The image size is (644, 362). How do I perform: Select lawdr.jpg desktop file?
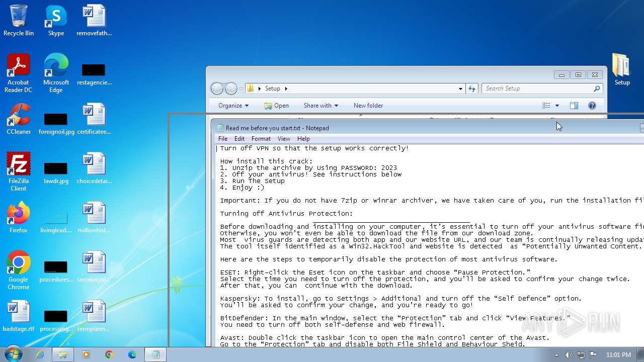[x=56, y=172]
